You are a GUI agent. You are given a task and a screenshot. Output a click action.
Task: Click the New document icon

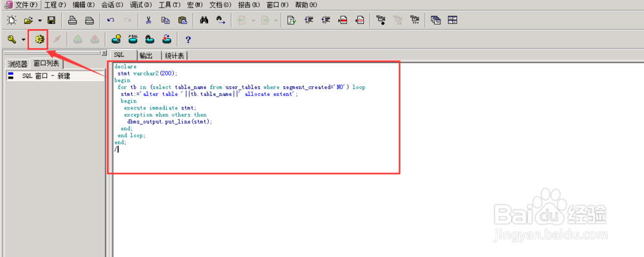coord(12,20)
